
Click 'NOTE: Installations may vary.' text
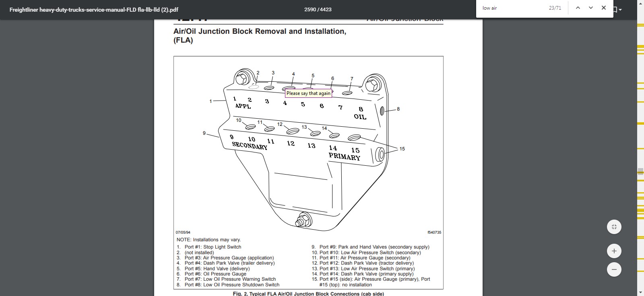tap(208, 240)
